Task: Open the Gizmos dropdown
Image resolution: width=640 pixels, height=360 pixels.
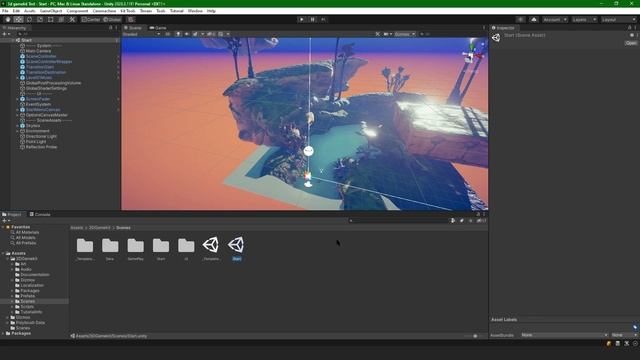Action: point(405,34)
